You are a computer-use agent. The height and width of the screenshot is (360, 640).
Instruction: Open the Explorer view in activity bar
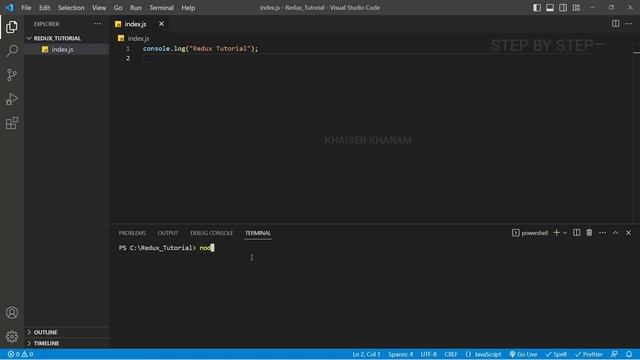12,27
